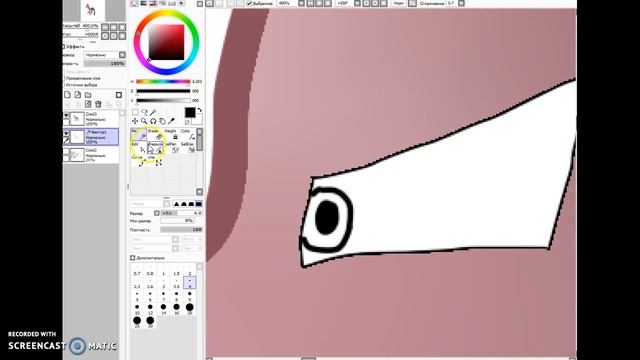Select the Pen vector tool

pyautogui.click(x=139, y=135)
